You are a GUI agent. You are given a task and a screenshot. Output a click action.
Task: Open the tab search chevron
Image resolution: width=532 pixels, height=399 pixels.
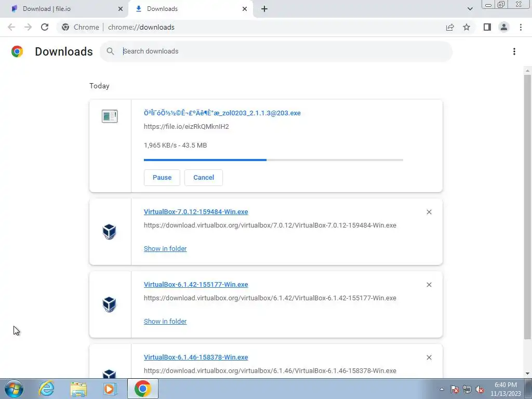470,9
